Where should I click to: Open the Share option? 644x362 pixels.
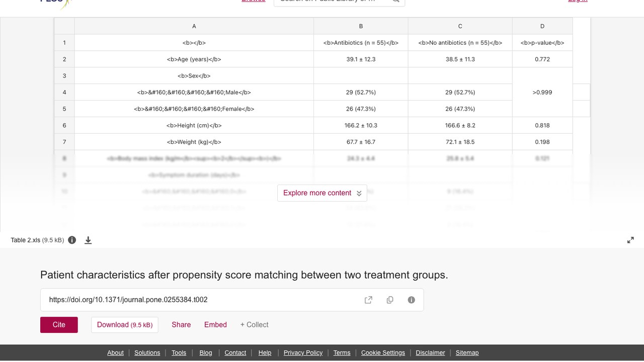(181, 325)
